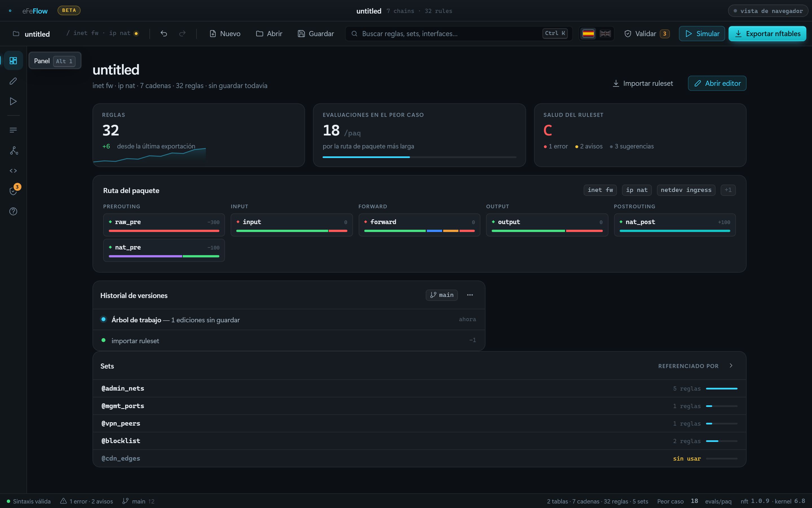This screenshot has height=508, width=812.
Task: Click Sintaxis válida in status bar
Action: [x=28, y=501]
